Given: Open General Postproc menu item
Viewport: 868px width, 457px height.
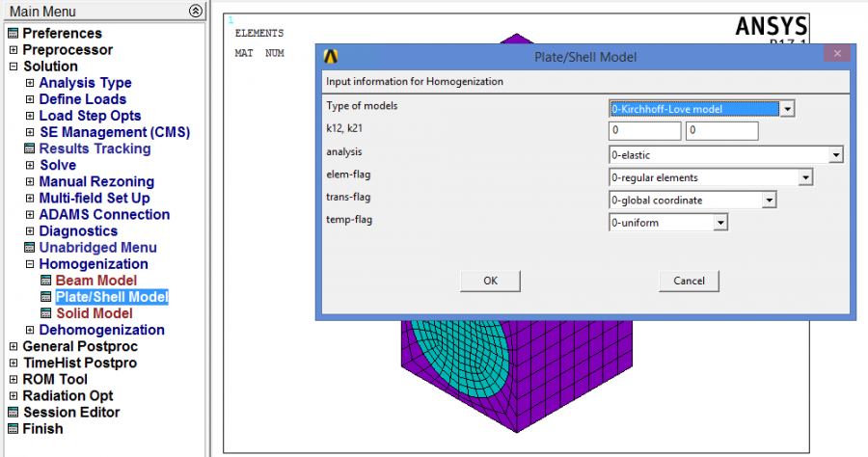Looking at the screenshot, I should [80, 346].
